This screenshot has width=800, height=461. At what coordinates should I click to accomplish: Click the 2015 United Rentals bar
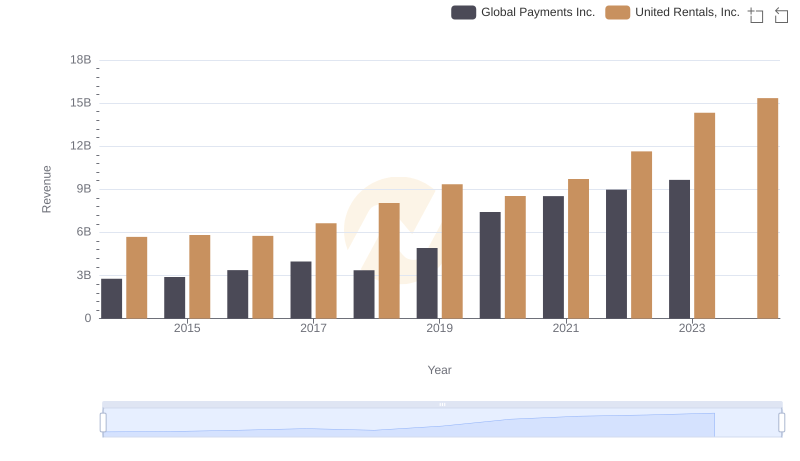199,277
